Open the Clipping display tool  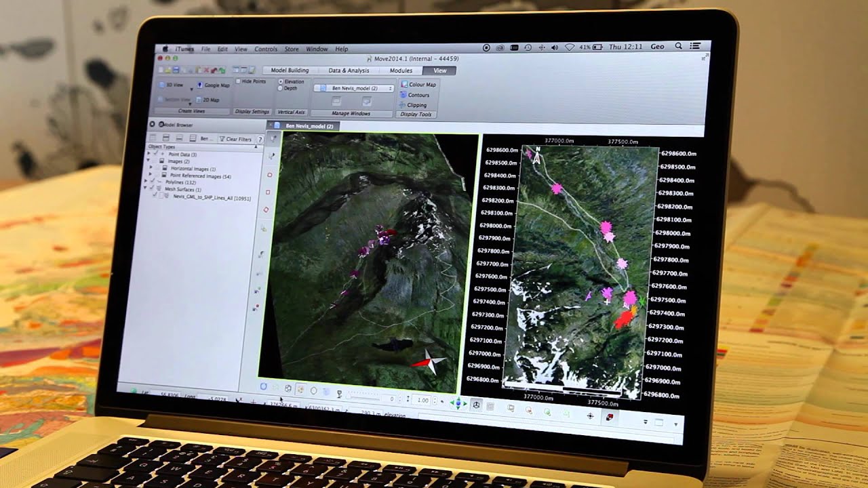(x=413, y=105)
